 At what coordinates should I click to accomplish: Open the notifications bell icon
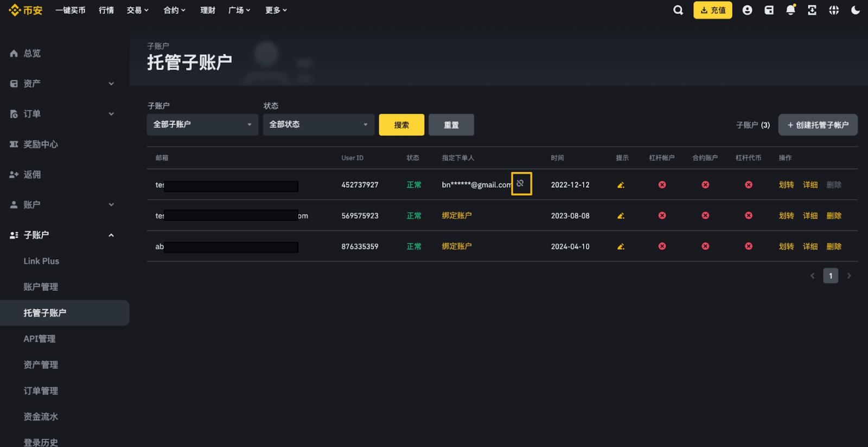[790, 10]
